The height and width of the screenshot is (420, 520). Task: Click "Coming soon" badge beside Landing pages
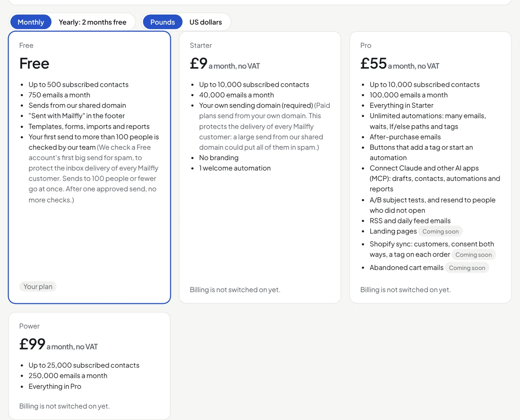click(441, 232)
